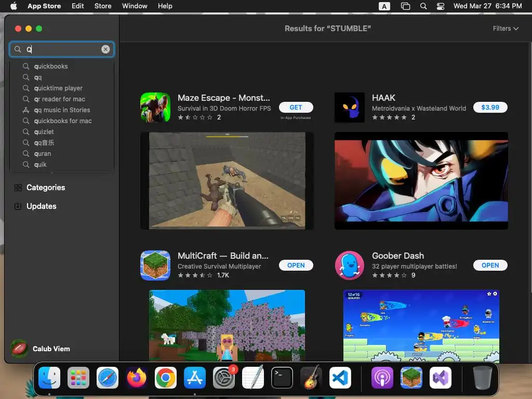Click the HAAK app icon
Screen dimensions: 532x399
point(350,107)
